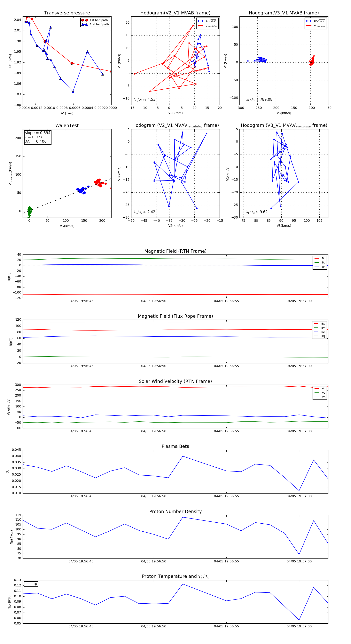
Task: Click the "04/05 19:56:45" tick under the Plasma Beta plot
Action: click(81, 496)
